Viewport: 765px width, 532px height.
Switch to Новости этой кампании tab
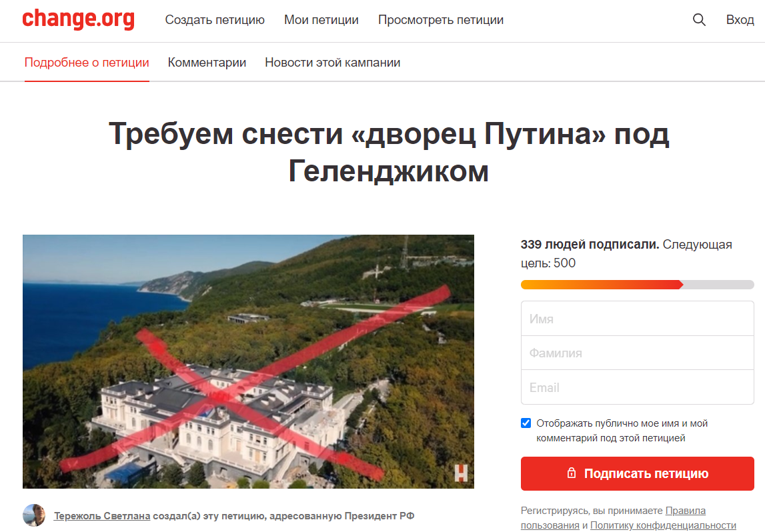click(333, 63)
